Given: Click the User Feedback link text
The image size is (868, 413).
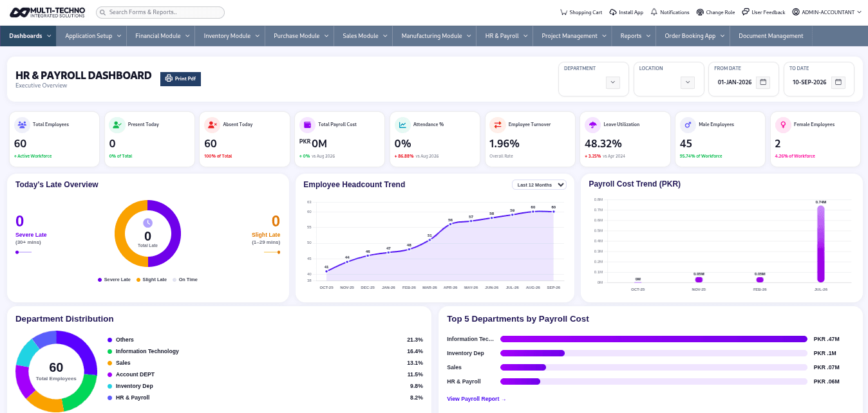Looking at the screenshot, I should coord(768,12).
